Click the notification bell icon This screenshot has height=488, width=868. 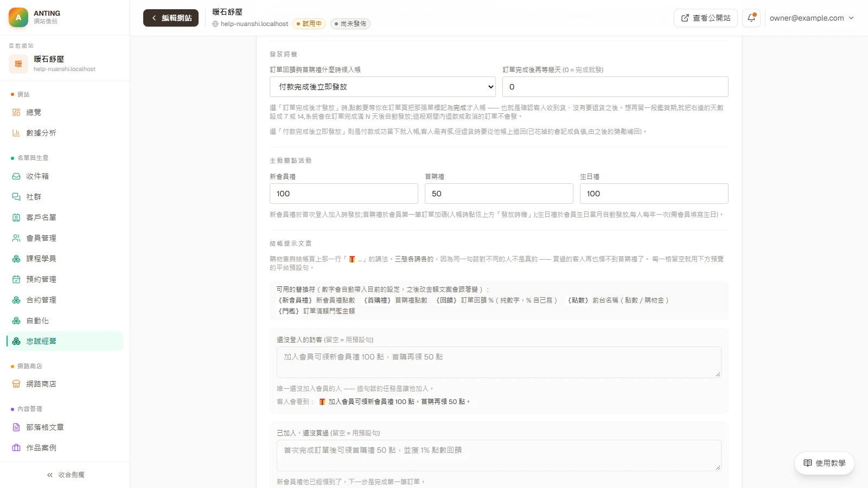pyautogui.click(x=751, y=18)
